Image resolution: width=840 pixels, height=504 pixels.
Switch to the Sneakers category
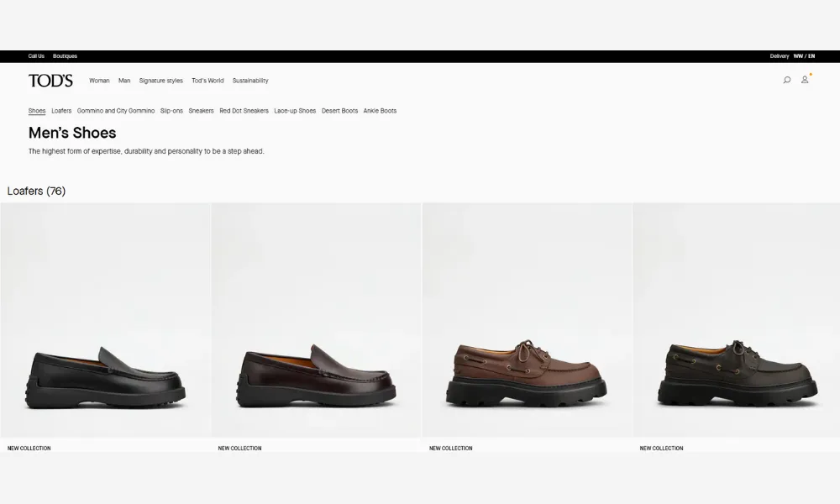click(x=201, y=111)
